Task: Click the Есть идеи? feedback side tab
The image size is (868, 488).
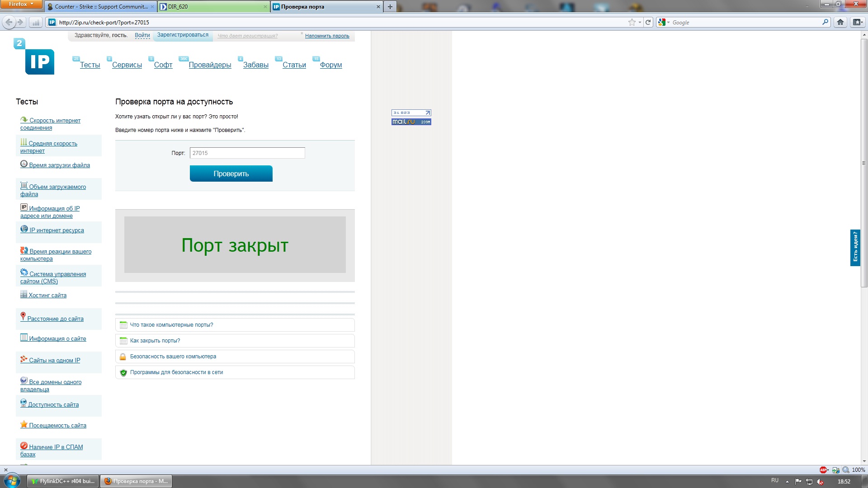Action: 855,248
